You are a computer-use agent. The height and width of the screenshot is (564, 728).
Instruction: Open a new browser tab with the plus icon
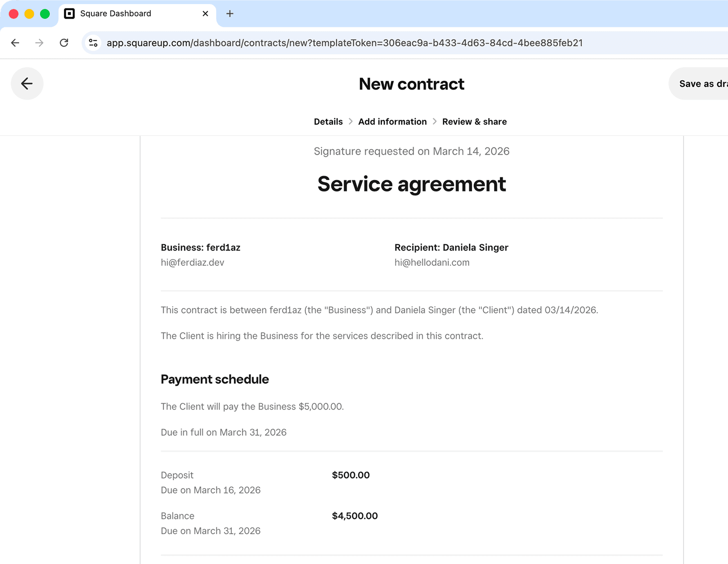(230, 13)
